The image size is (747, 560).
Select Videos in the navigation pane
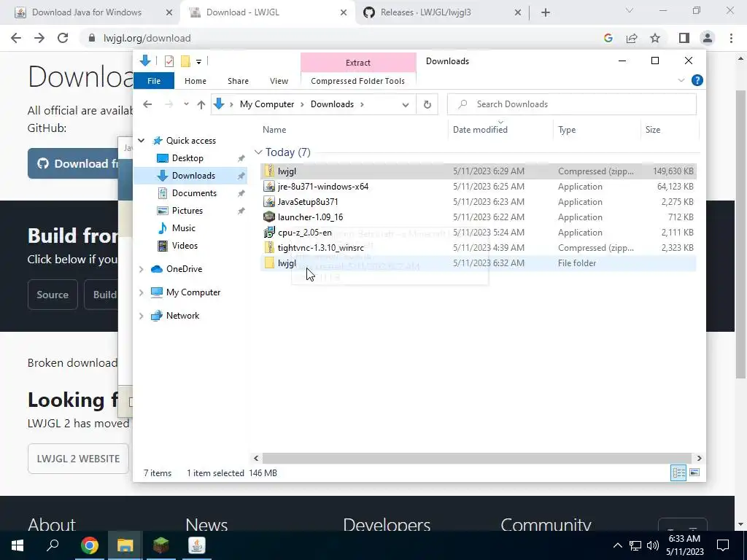pyautogui.click(x=185, y=246)
